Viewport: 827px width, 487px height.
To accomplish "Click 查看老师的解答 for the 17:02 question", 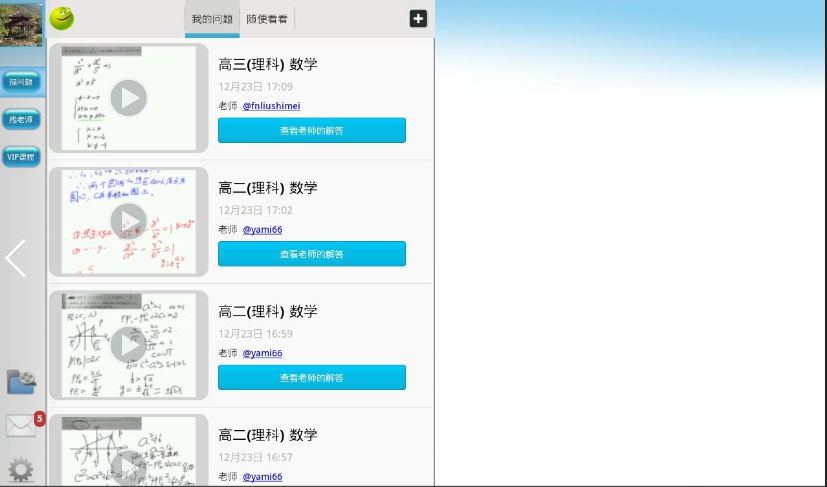I will [x=312, y=254].
